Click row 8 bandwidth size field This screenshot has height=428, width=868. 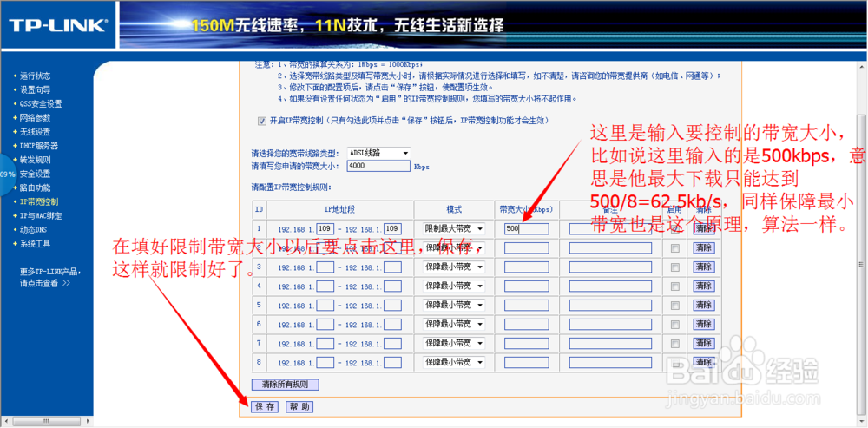click(527, 362)
